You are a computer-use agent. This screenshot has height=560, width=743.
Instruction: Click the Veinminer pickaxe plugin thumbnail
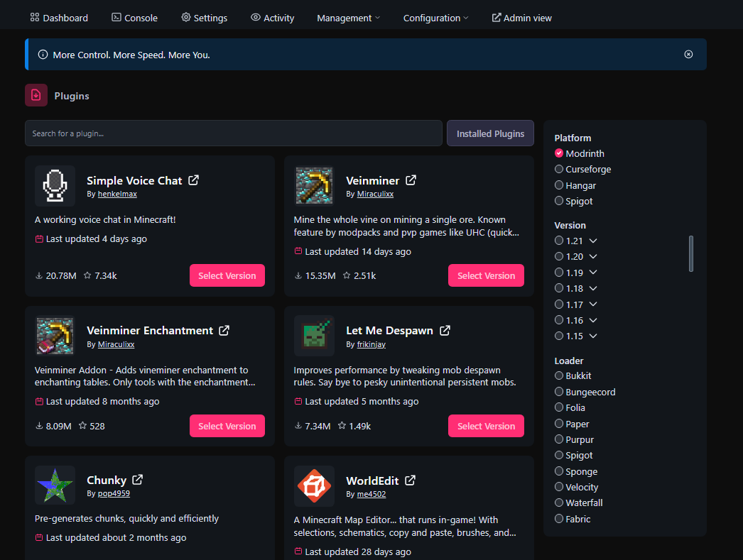[314, 185]
